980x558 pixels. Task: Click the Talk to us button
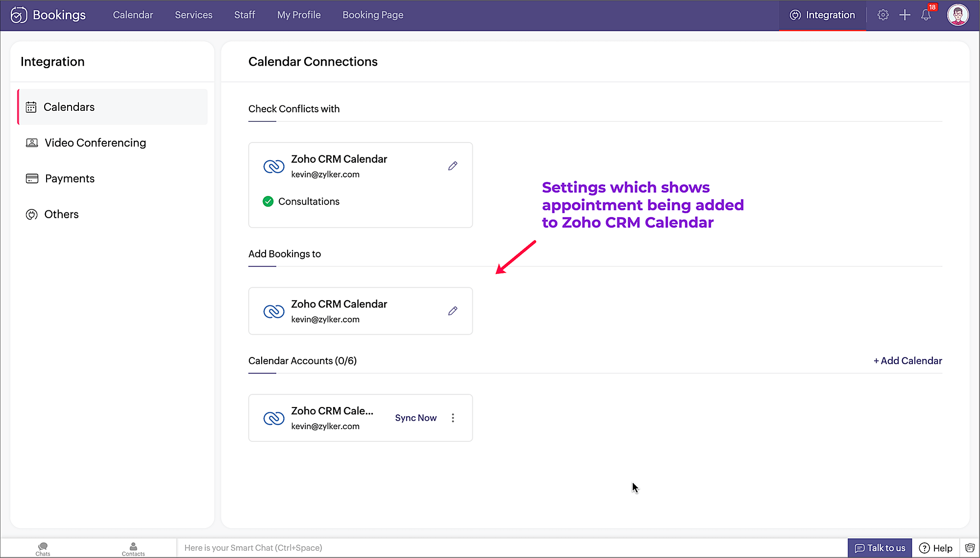coord(880,548)
